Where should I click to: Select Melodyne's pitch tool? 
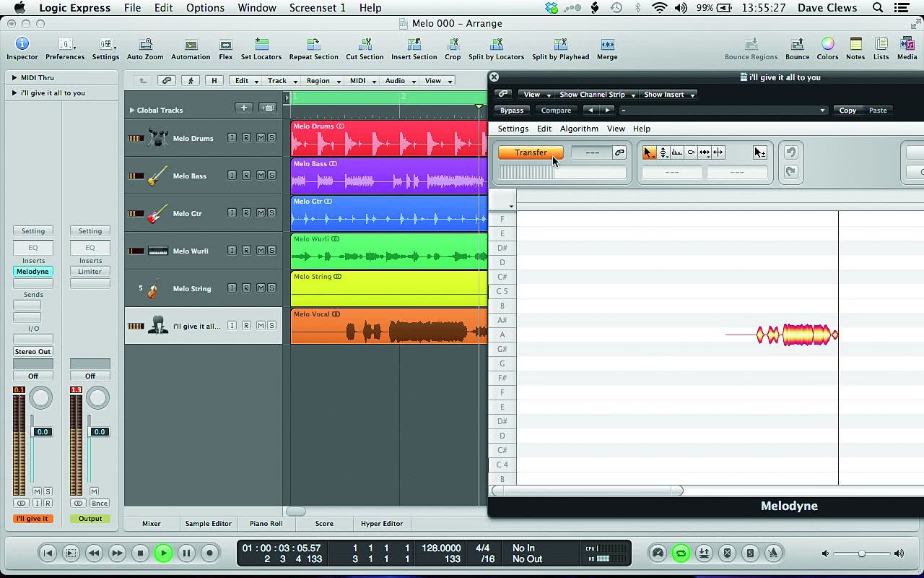[663, 152]
